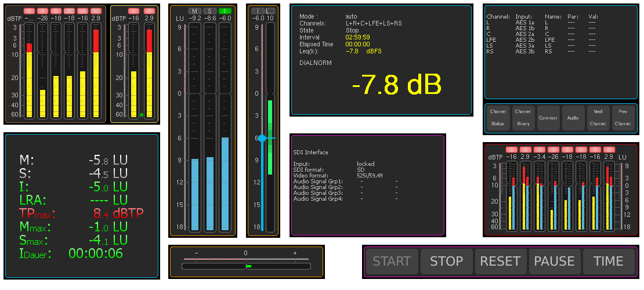Click the Smax reading -4.1 LU
Image resolution: width=644 pixels, height=290 pixels.
108,240
